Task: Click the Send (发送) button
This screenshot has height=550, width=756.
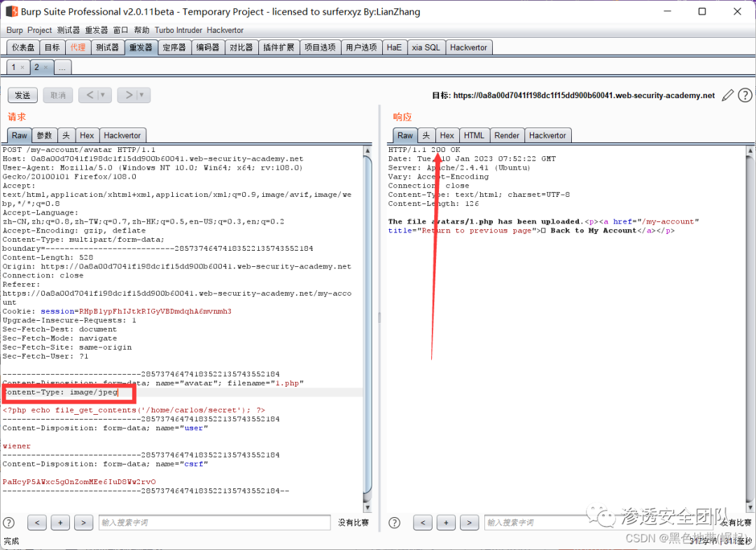Action: [22, 95]
